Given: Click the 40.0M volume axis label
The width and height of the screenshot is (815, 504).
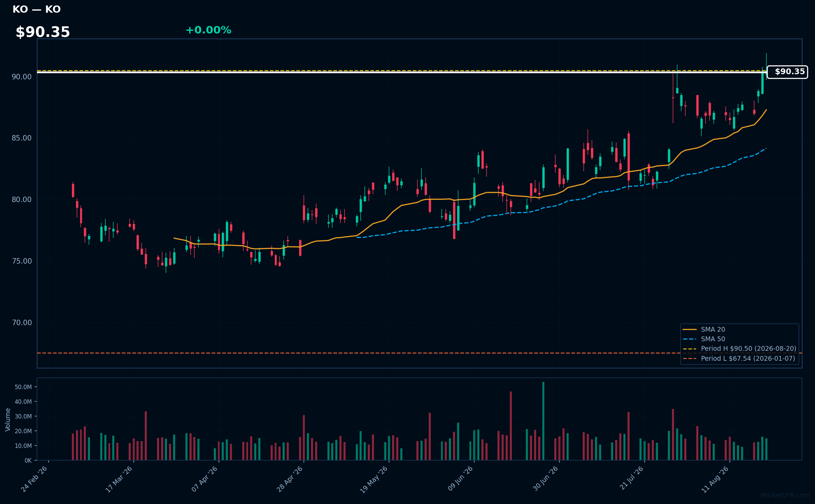Looking at the screenshot, I should 23,402.
